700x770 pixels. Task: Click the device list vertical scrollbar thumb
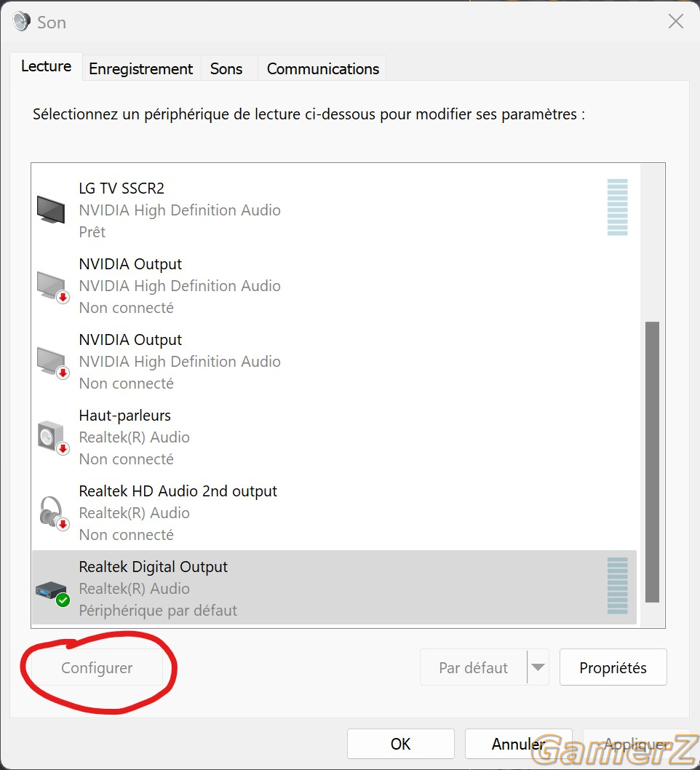tap(652, 461)
